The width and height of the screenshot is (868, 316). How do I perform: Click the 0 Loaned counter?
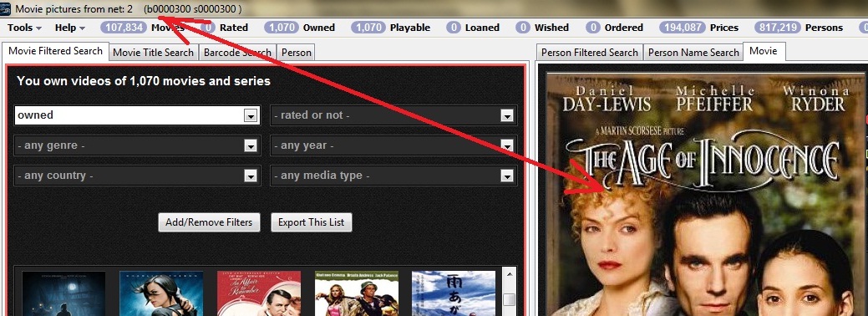474,28
